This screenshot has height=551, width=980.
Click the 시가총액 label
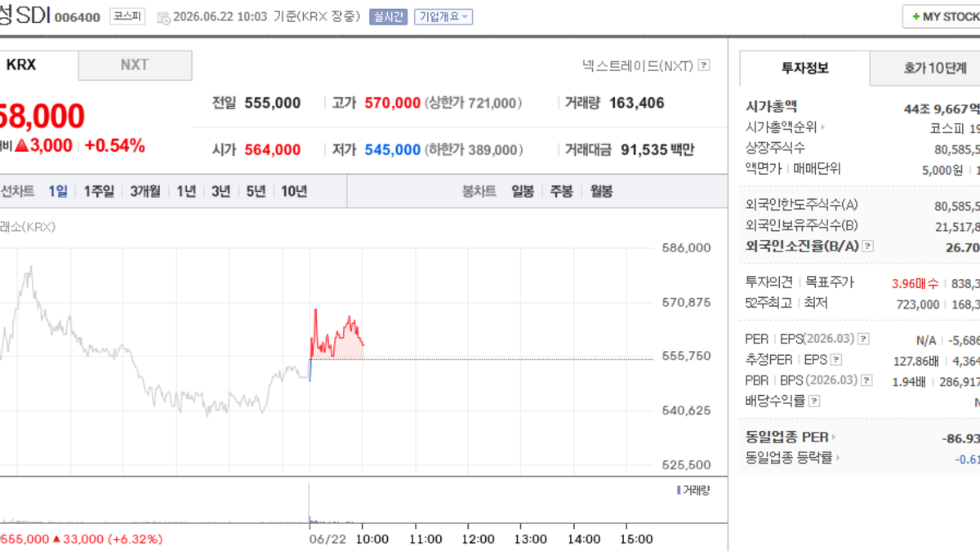(x=771, y=106)
